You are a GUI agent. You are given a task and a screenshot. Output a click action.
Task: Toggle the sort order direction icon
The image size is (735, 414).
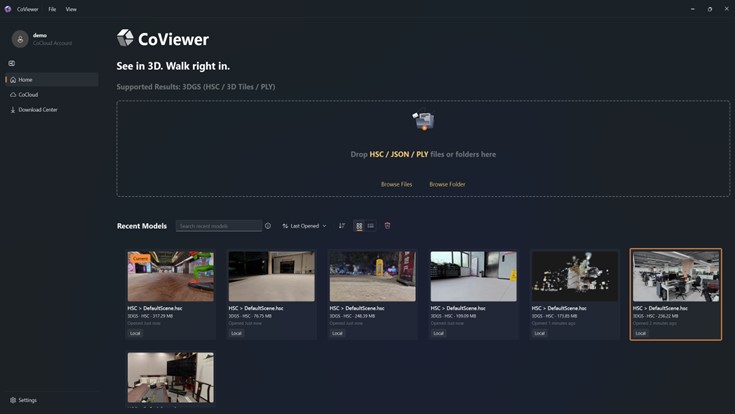coord(342,226)
